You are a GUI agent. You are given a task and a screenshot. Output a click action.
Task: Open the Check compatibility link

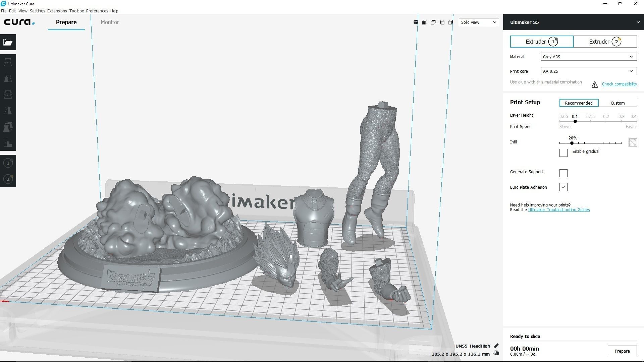[x=619, y=84]
